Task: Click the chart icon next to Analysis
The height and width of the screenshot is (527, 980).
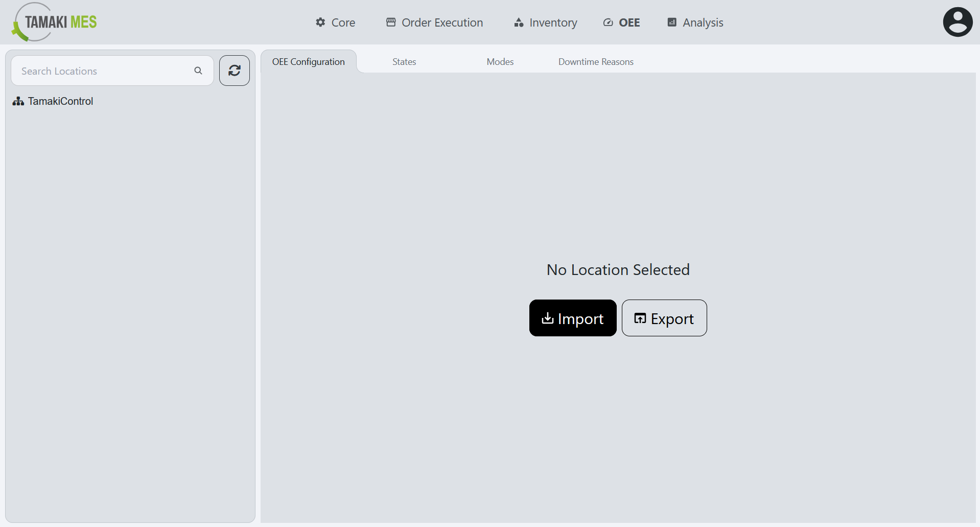Action: pos(671,22)
